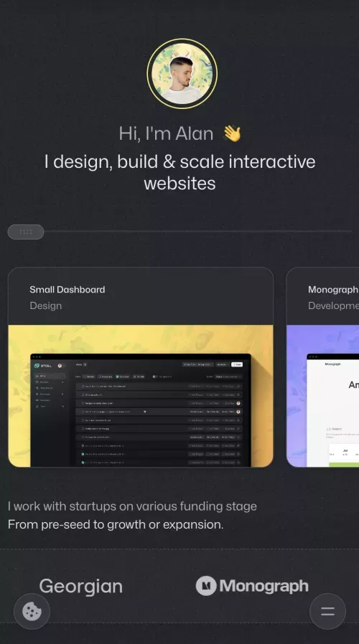The width and height of the screenshot is (359, 644).
Task: Click the waving hand emoji
Action: 232,133
